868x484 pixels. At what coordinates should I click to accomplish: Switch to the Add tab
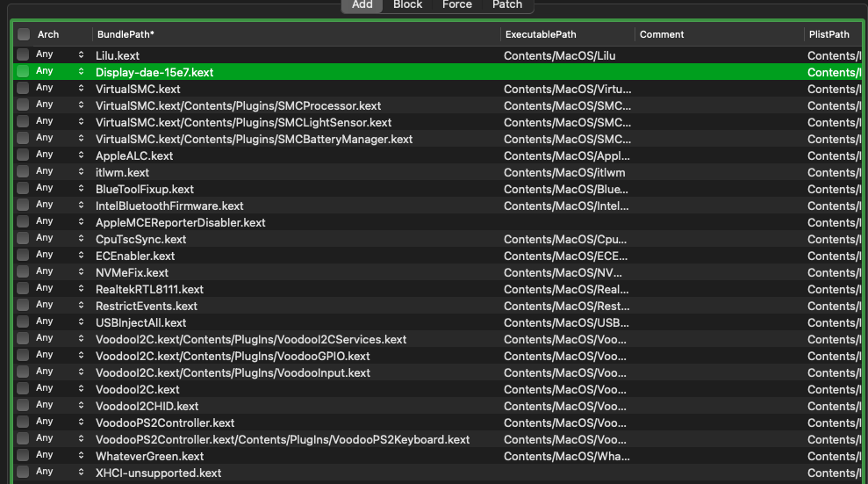[x=362, y=5]
